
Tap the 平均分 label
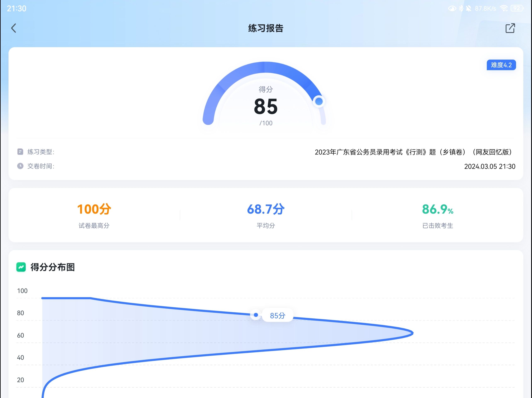pos(266,226)
